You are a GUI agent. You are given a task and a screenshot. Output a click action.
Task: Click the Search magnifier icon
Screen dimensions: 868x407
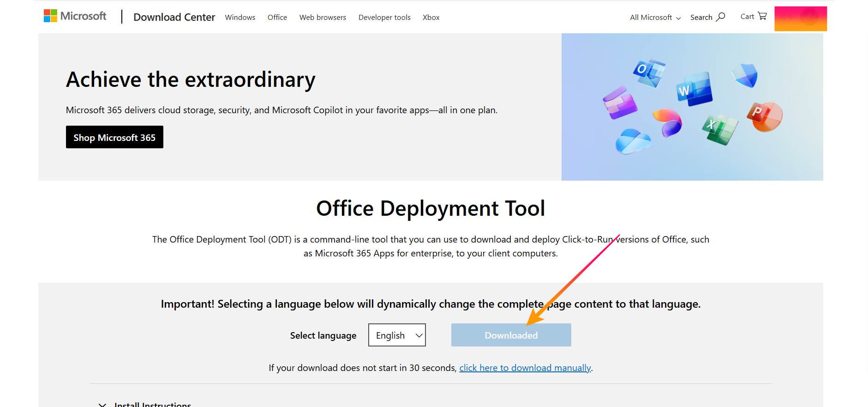[721, 17]
